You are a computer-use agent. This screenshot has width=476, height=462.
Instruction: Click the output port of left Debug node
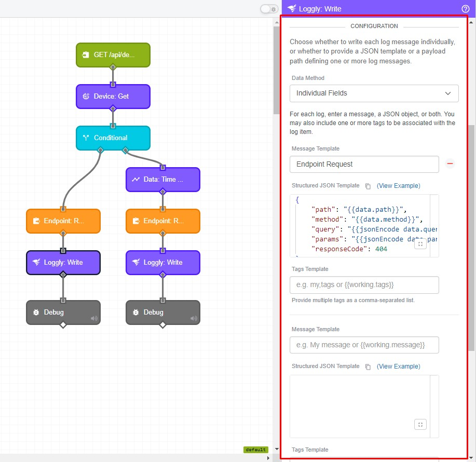[63, 325]
